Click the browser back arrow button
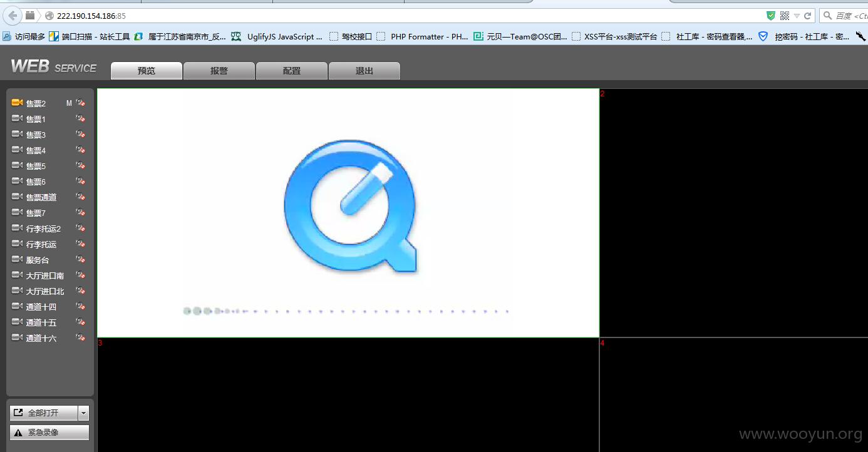 click(13, 16)
